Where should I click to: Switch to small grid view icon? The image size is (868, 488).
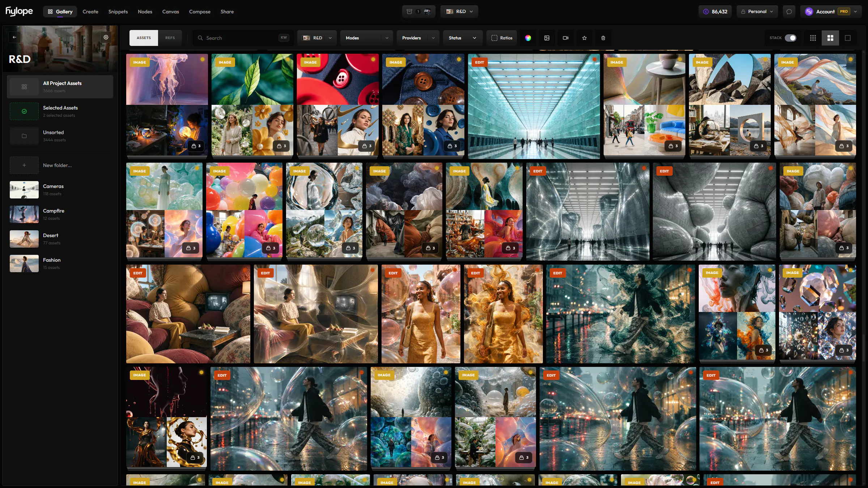(813, 38)
